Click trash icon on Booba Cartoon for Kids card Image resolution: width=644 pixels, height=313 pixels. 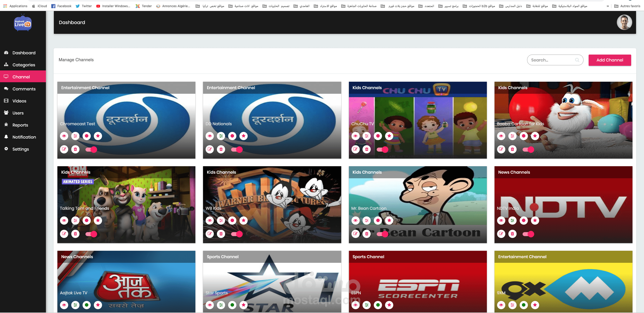512,149
